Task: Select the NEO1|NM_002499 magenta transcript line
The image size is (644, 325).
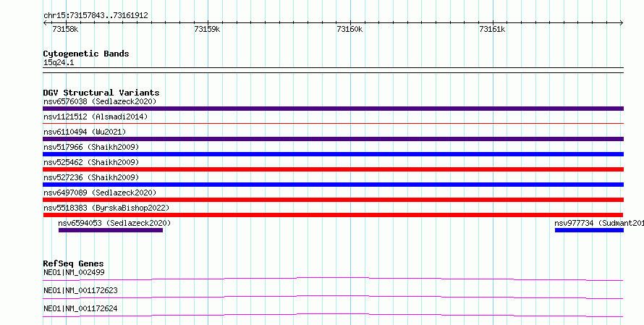Action: click(333, 279)
